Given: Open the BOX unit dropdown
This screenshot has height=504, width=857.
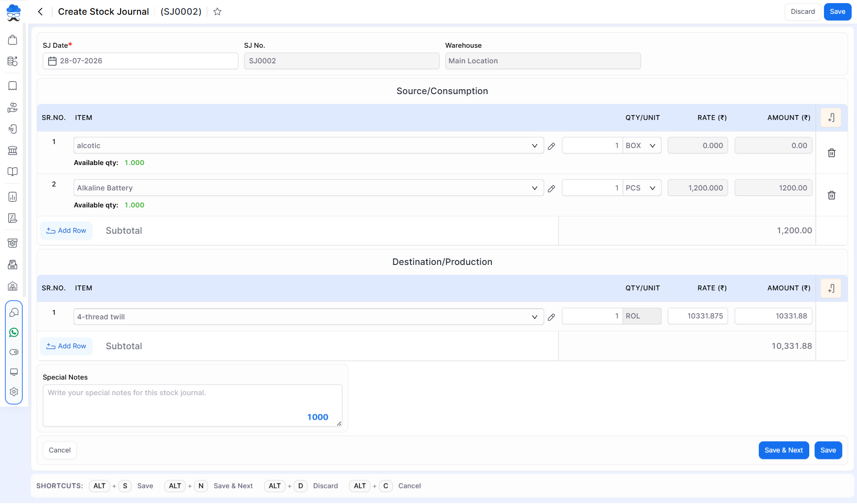Looking at the screenshot, I should [642, 146].
